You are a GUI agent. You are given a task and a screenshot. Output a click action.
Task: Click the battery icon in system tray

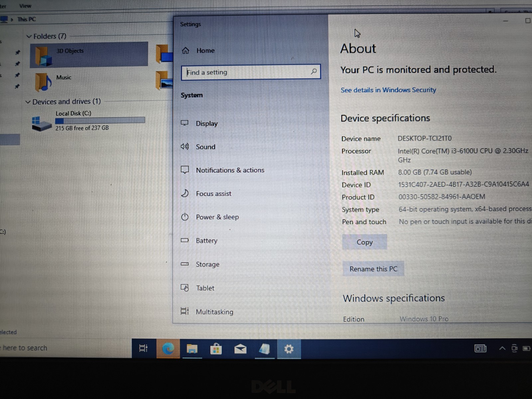526,348
